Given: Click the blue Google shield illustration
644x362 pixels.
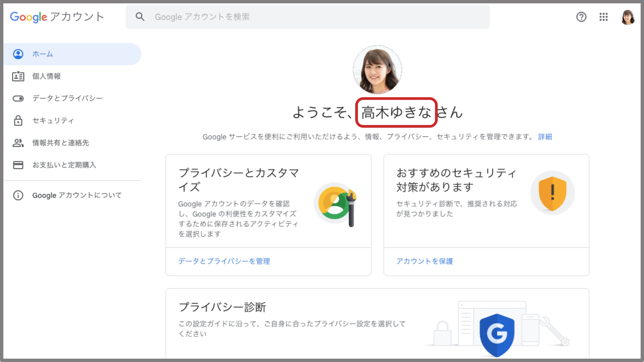Looking at the screenshot, I should click(x=497, y=335).
